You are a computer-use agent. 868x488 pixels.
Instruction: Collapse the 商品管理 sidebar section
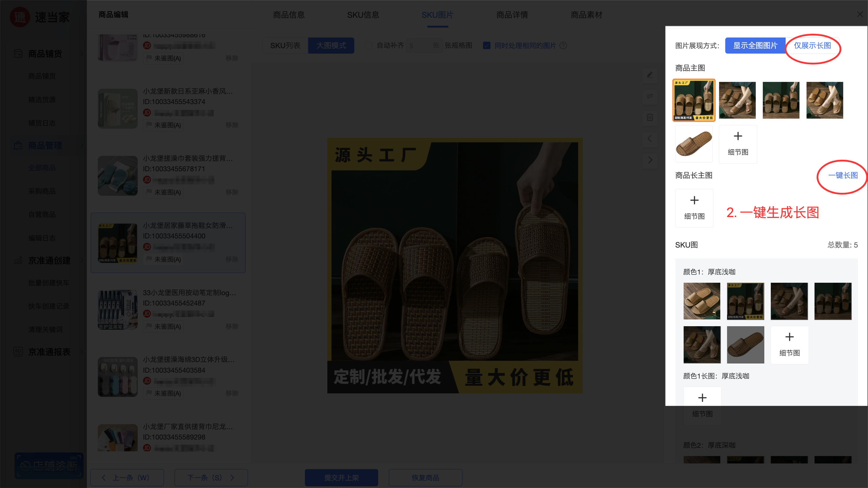(45, 145)
